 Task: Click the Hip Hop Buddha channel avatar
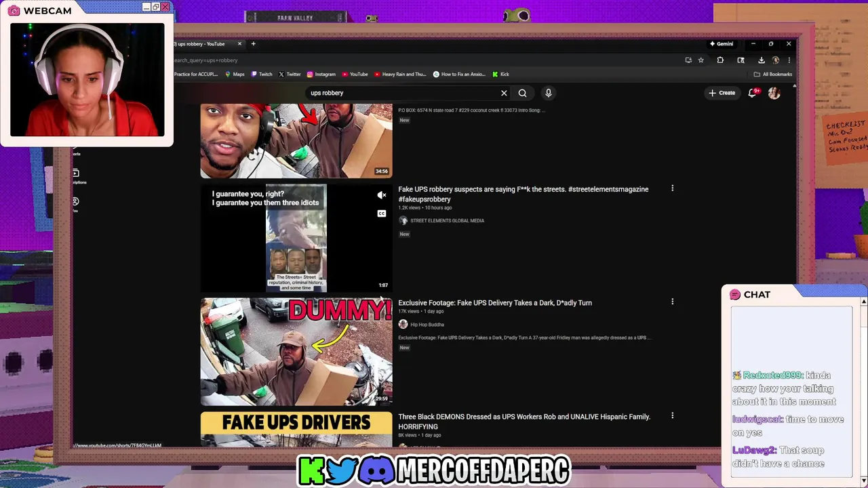pyautogui.click(x=403, y=325)
